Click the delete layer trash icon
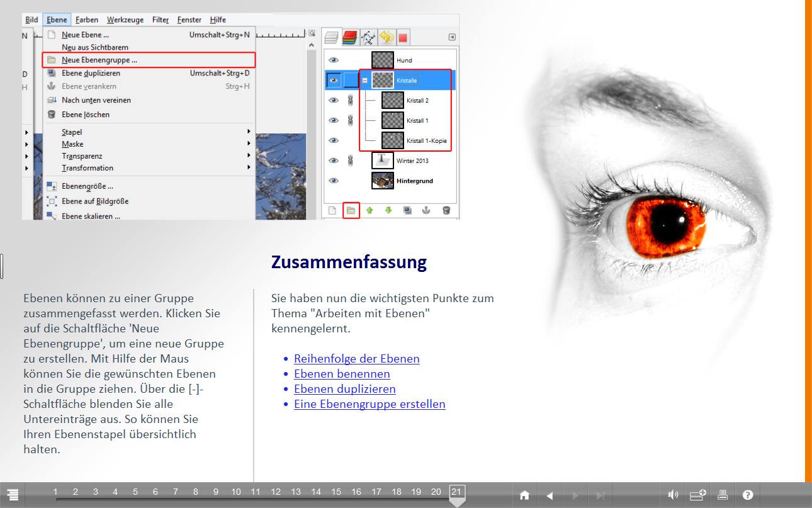This screenshot has height=508, width=812. 446,210
